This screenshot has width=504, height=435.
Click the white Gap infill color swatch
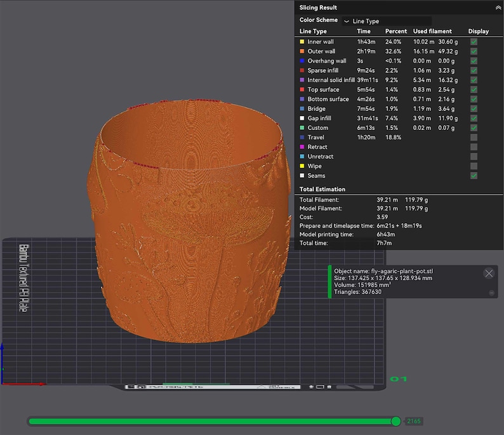[302, 118]
